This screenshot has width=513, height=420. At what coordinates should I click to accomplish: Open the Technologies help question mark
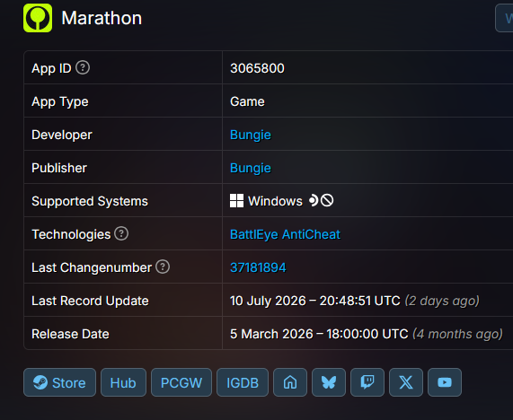[x=121, y=233]
